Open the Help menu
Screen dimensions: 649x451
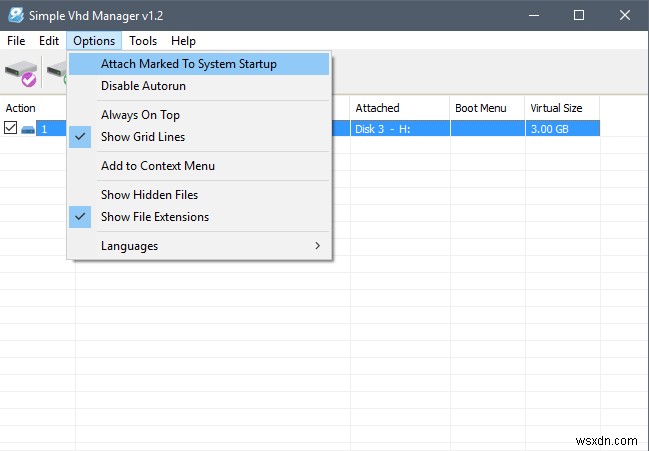(x=183, y=41)
